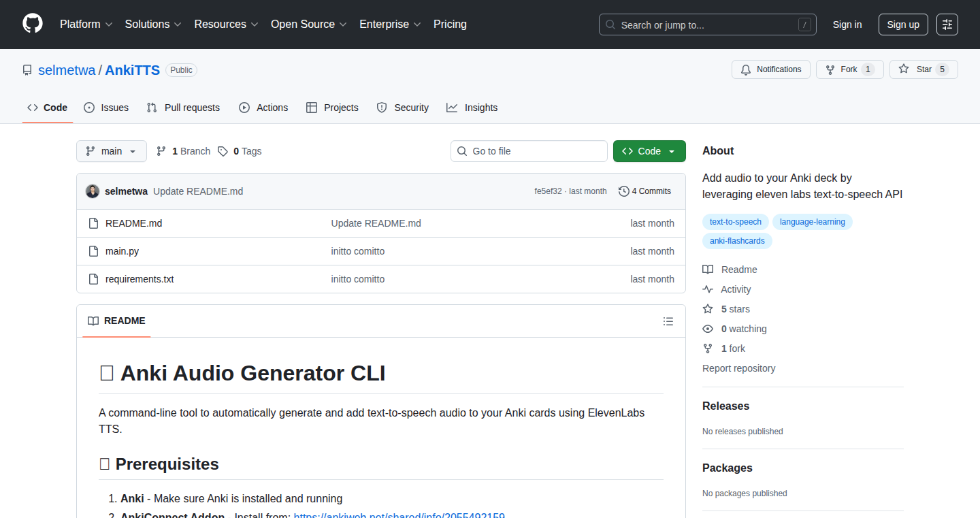Screen dimensions: 980x518
Task: Click the file icon next to main.py
Action: point(94,251)
